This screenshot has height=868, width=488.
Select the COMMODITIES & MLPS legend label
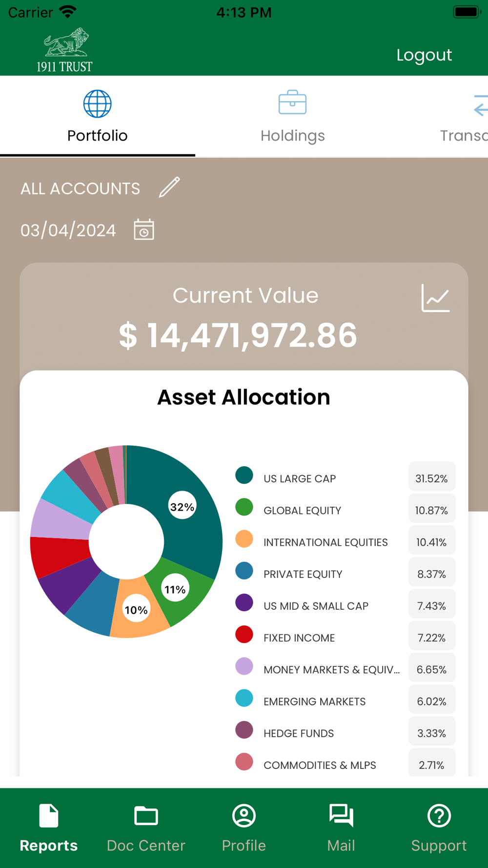point(320,765)
